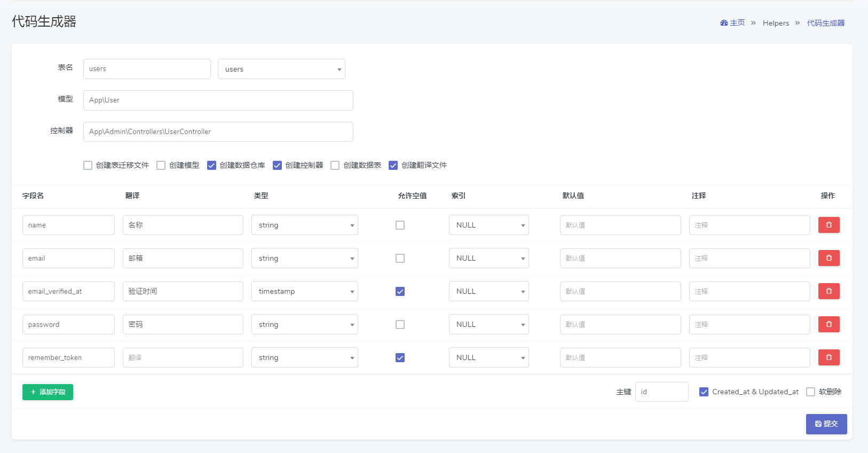Open the users table select dropdown
868x453 pixels.
click(x=281, y=69)
